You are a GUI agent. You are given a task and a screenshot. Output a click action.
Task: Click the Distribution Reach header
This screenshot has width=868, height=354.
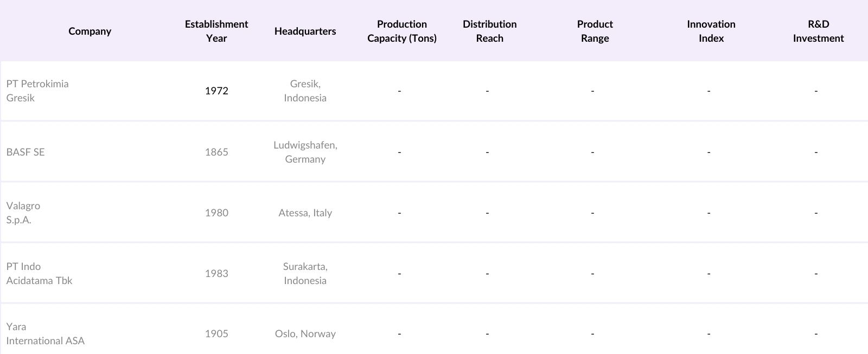point(489,31)
